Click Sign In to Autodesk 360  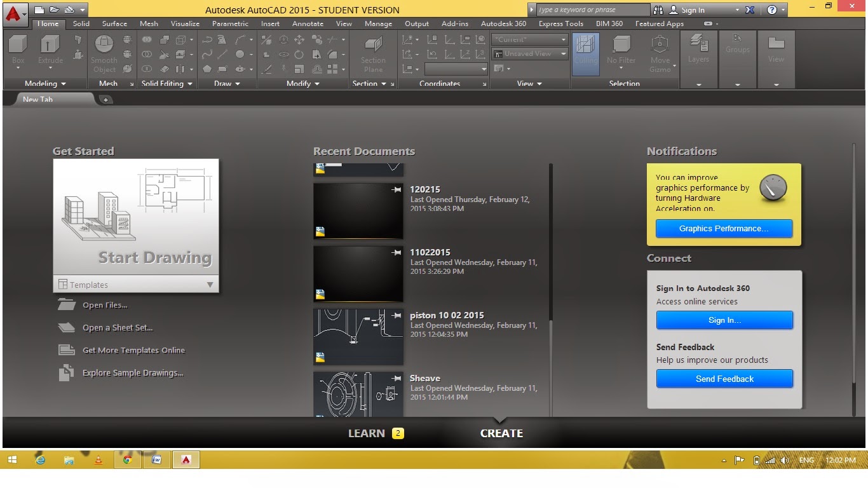pyautogui.click(x=724, y=320)
